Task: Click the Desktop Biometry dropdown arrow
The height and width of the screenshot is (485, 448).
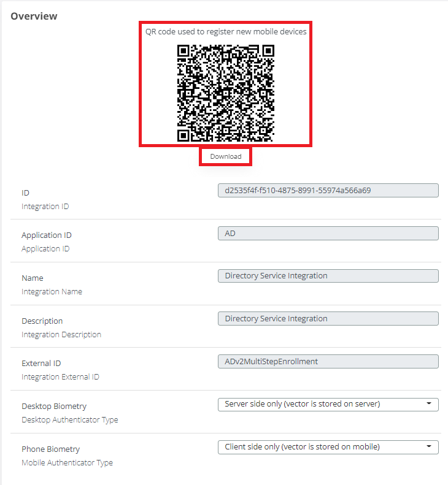Action: point(430,404)
